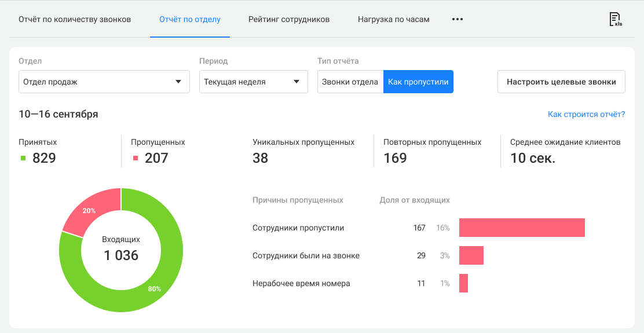Select the 'Отчёт по отделу' tab
644x333 pixels.
click(190, 19)
